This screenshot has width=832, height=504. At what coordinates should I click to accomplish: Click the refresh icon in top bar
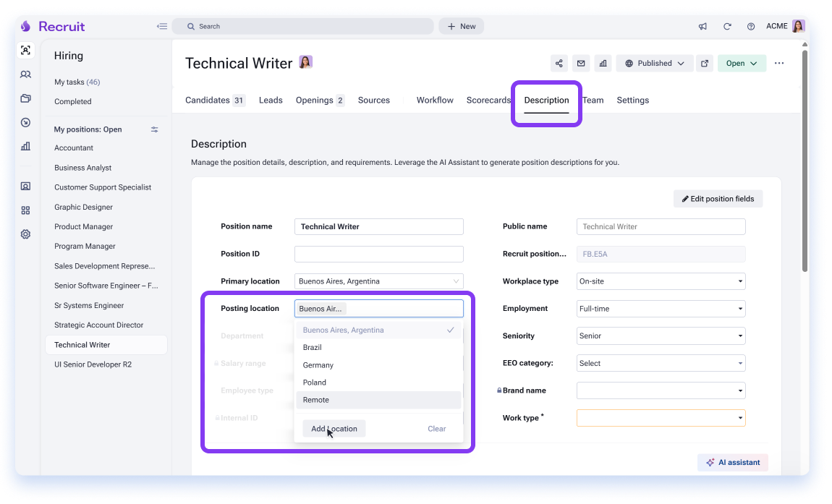tap(727, 26)
